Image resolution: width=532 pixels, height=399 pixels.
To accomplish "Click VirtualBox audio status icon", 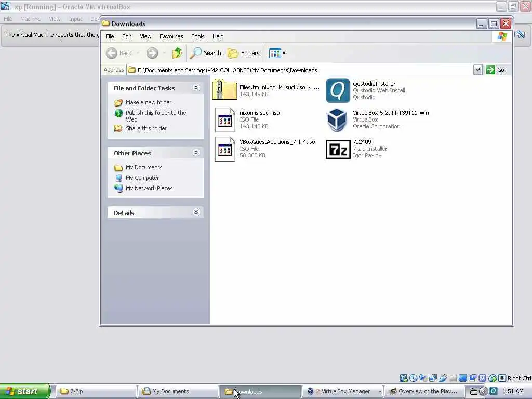I will tap(423, 378).
